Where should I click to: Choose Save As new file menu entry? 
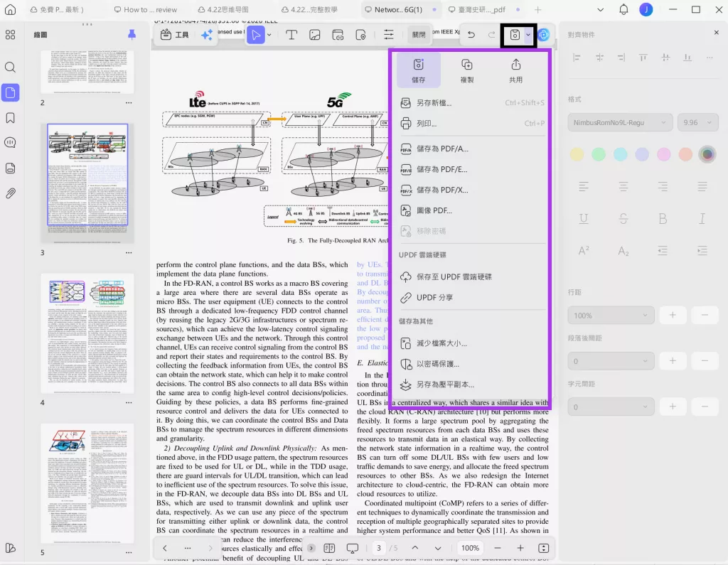click(472, 102)
